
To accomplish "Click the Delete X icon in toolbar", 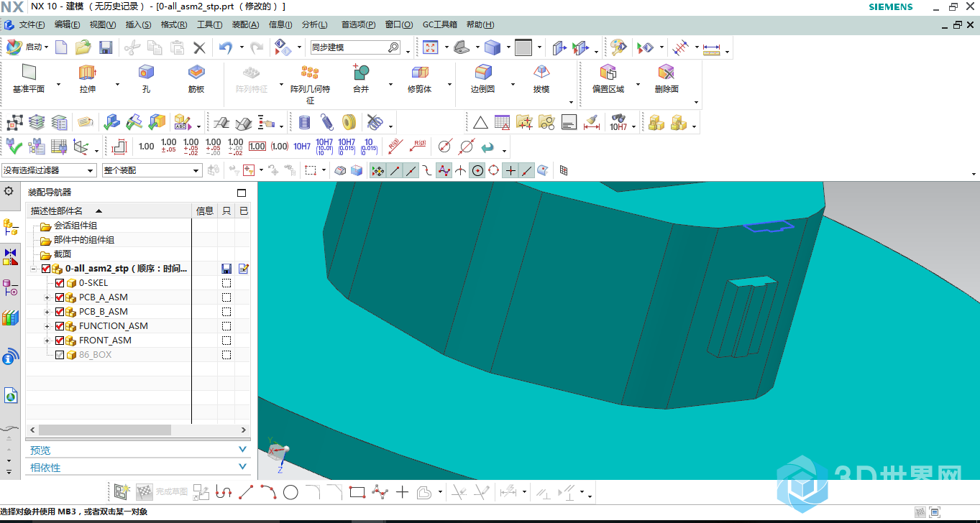I will click(199, 47).
